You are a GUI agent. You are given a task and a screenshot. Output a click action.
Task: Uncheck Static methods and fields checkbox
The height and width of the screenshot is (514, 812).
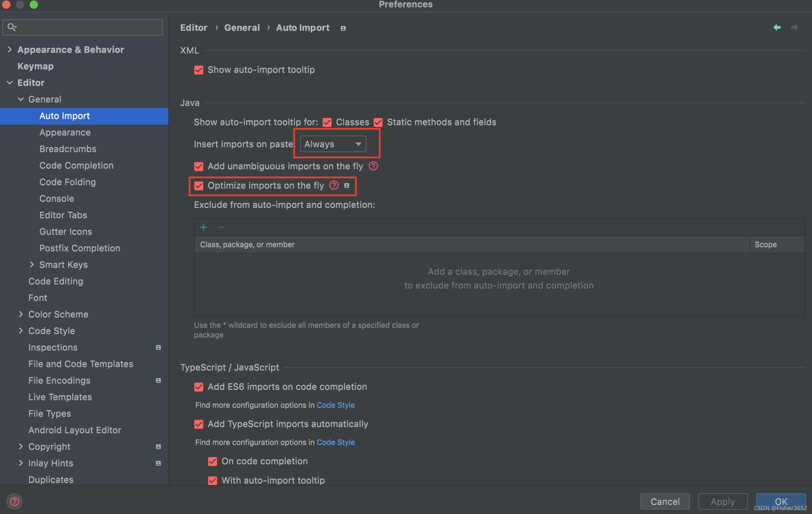pos(378,122)
